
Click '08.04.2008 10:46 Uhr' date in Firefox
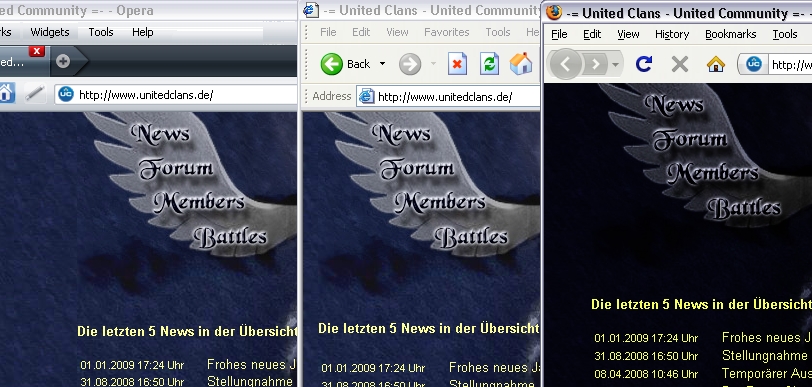[x=646, y=374]
